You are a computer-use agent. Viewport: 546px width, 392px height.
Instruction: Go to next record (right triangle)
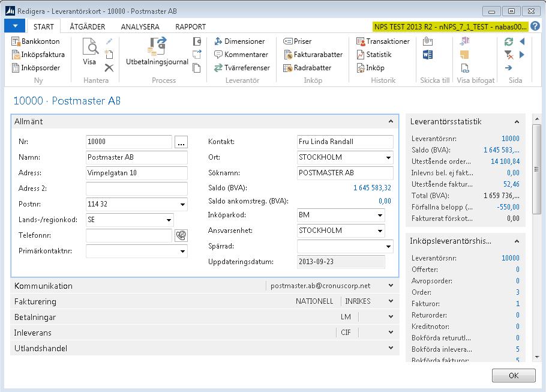click(x=522, y=55)
